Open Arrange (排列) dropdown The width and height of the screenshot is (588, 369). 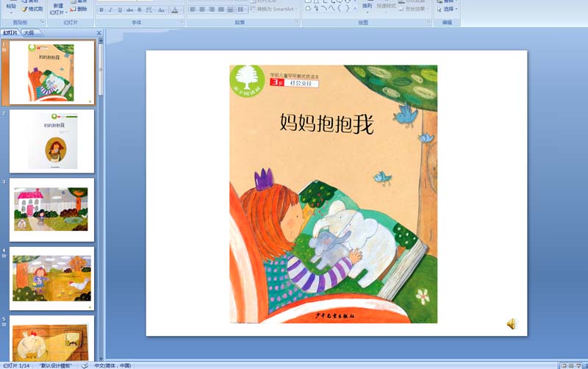[x=367, y=7]
